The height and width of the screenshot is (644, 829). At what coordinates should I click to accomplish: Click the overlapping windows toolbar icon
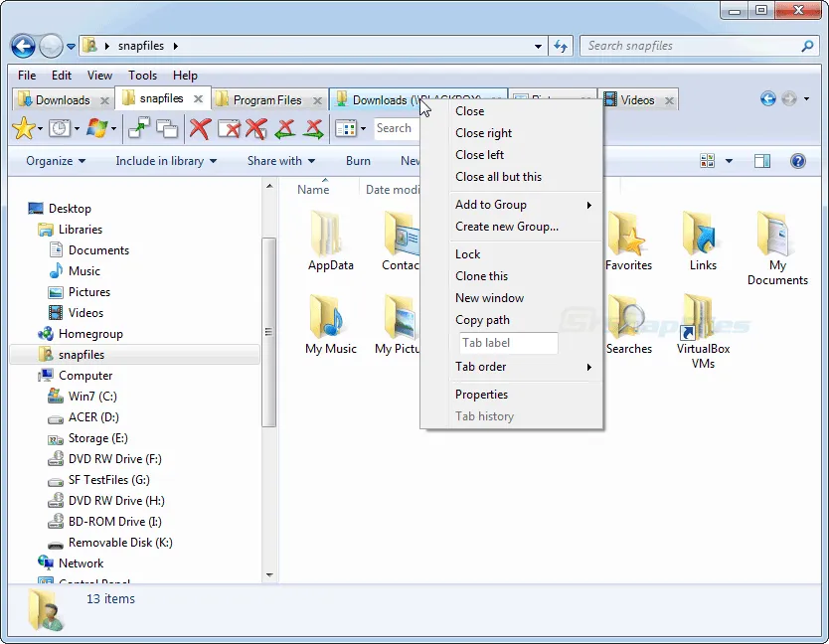tap(167, 128)
